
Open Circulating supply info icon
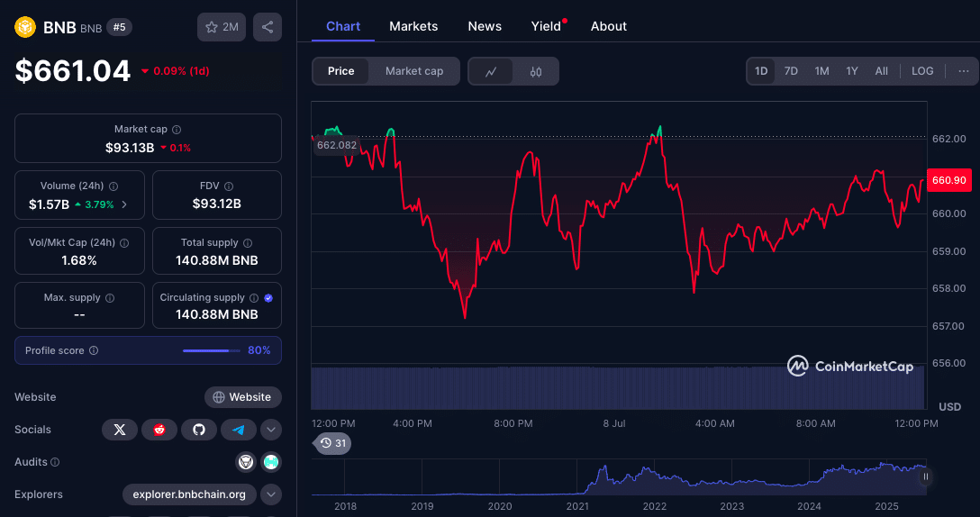point(254,298)
